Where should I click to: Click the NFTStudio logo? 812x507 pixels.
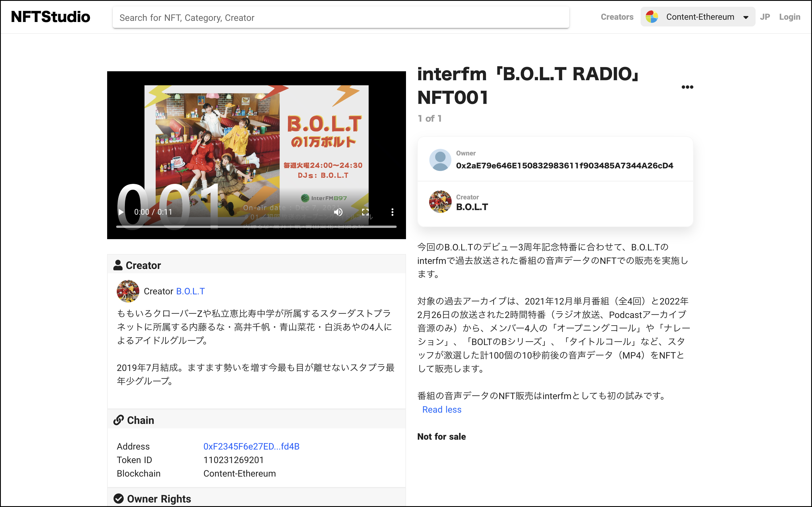pyautogui.click(x=51, y=17)
